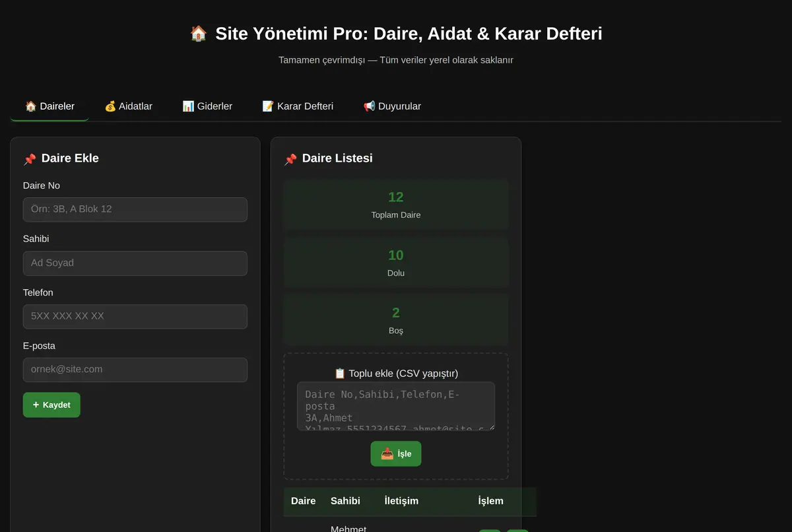
Task: Click the Toplam Daire stat card
Action: coord(396,205)
